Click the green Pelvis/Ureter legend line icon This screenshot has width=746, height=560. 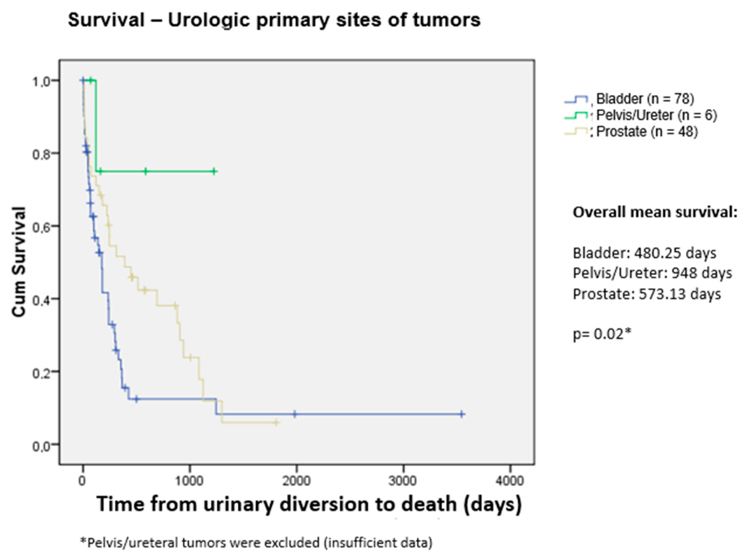576,116
